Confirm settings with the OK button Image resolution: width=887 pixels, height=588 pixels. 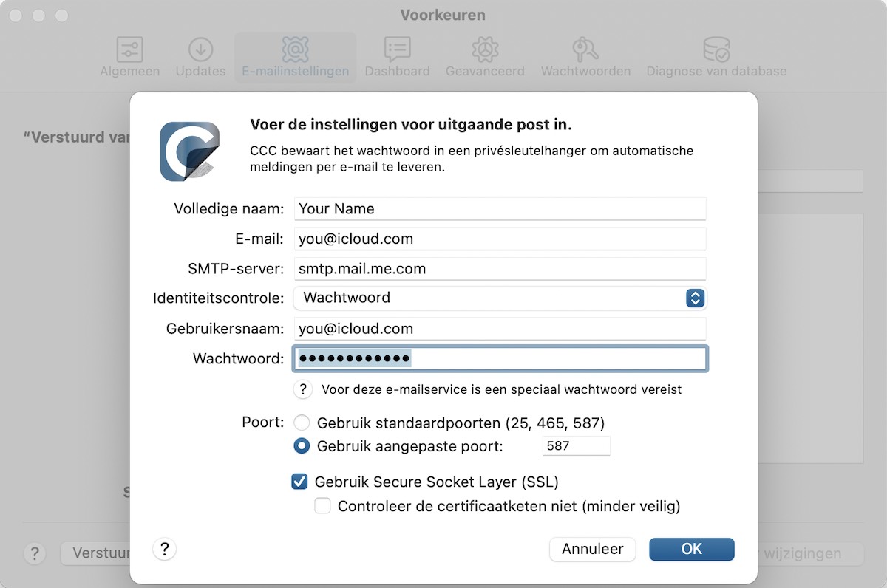click(692, 549)
